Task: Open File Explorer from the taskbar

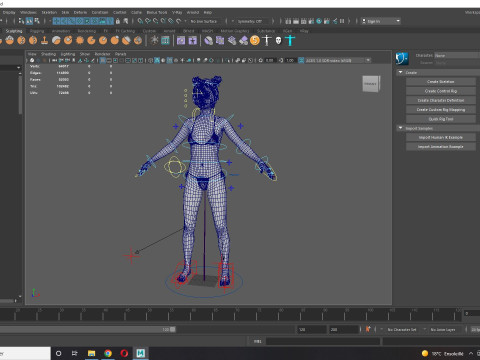Action: click(x=91, y=353)
